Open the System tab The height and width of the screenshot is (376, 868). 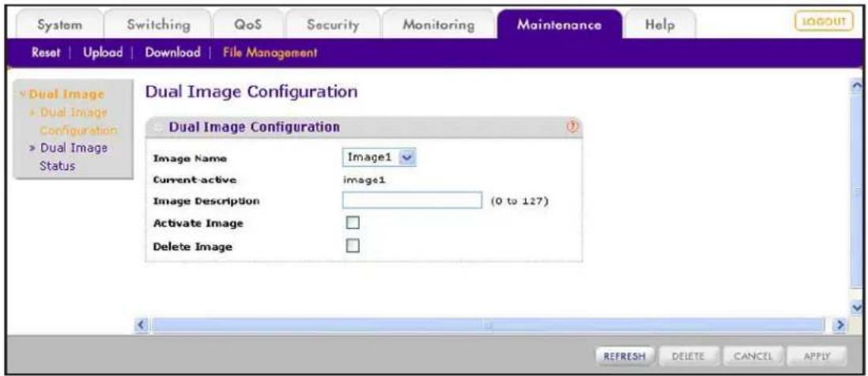tap(59, 25)
